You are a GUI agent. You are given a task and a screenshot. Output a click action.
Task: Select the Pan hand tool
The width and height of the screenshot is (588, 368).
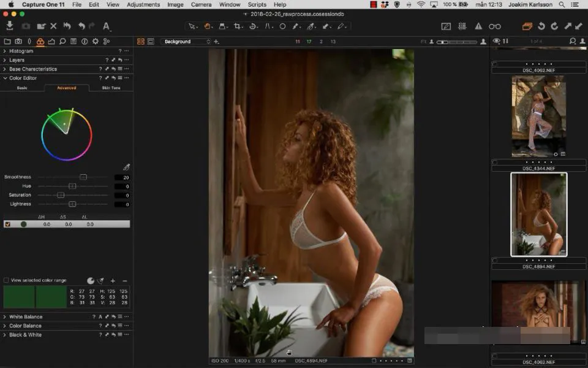[207, 26]
